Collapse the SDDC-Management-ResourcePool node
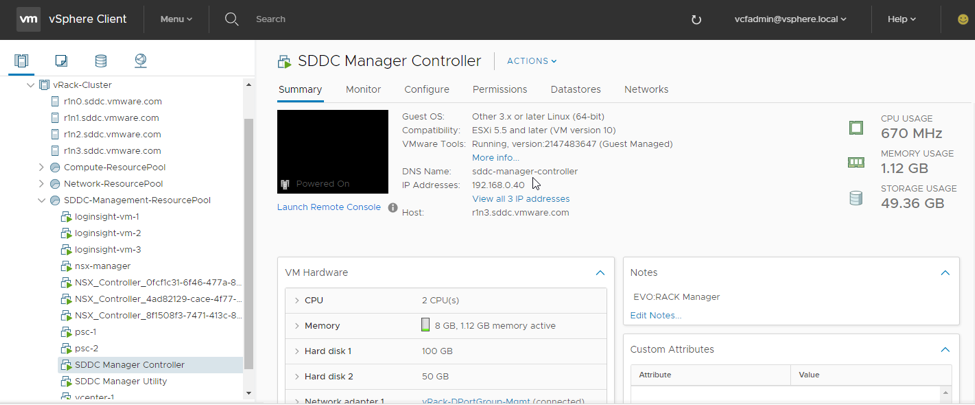 pyautogui.click(x=41, y=201)
